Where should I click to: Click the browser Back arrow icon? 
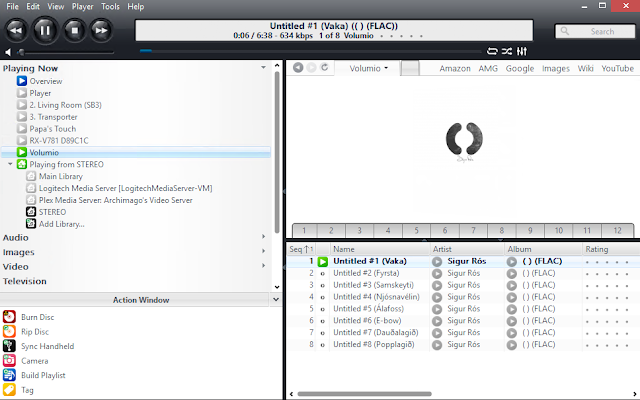click(x=298, y=68)
